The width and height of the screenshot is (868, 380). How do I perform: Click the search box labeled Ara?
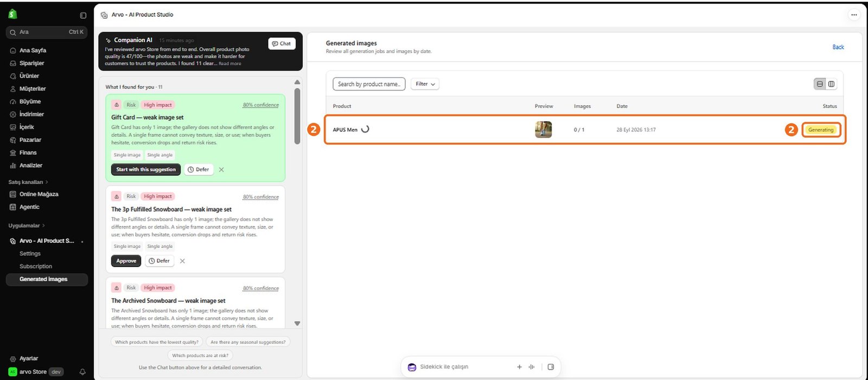click(x=47, y=32)
